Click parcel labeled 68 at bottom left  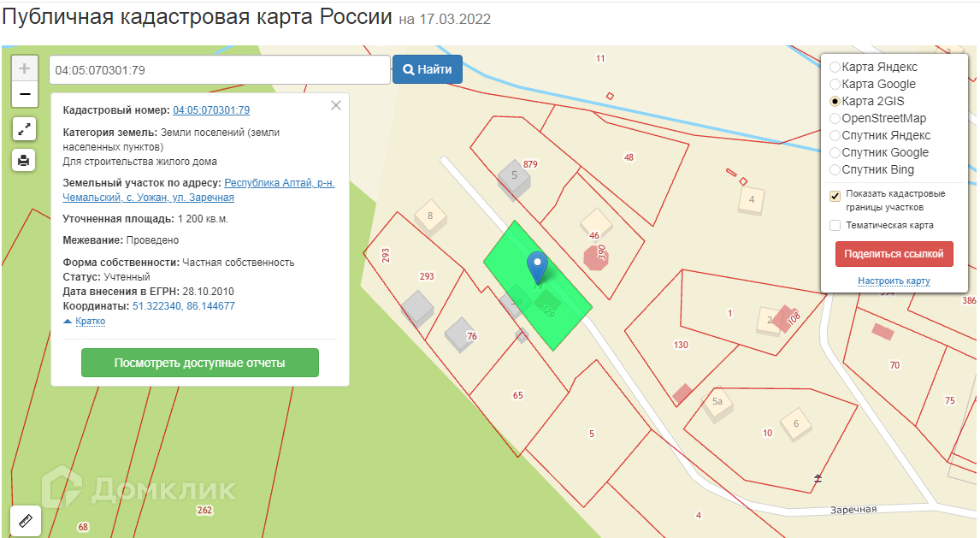pos(83,527)
